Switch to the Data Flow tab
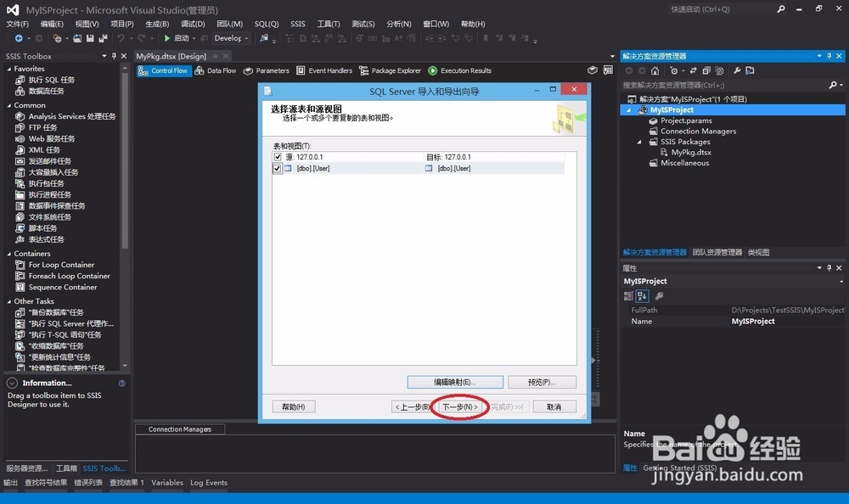849x504 pixels. [x=216, y=71]
